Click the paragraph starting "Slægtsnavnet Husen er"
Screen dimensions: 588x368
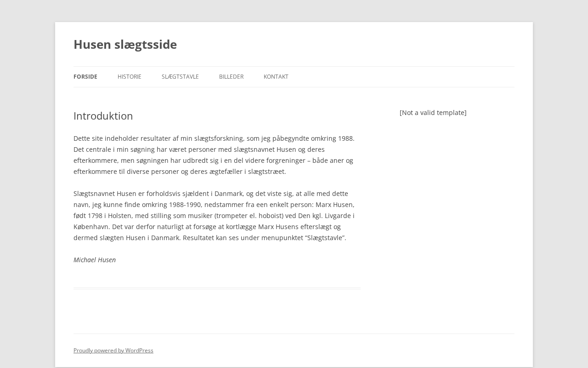(x=214, y=216)
